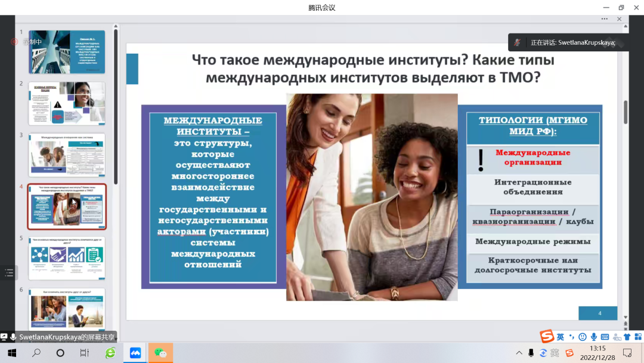Switch Sogou Chinese/English mode '英'

coord(561,337)
